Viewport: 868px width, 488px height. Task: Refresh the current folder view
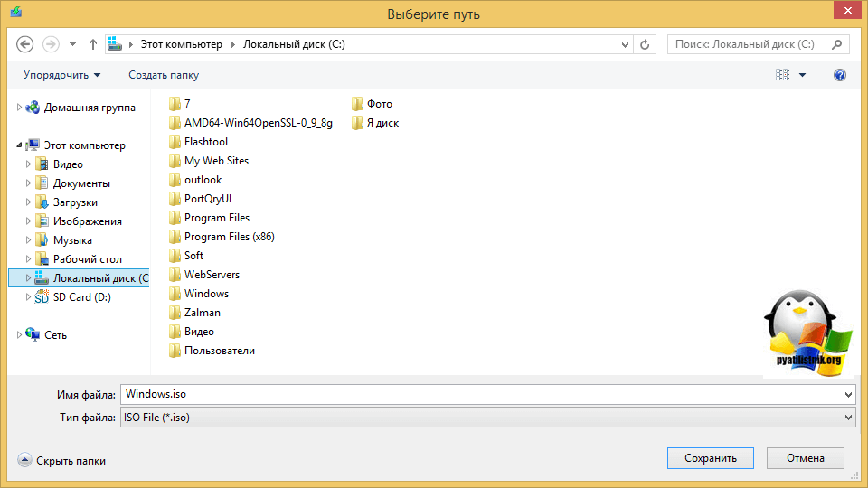pos(645,44)
